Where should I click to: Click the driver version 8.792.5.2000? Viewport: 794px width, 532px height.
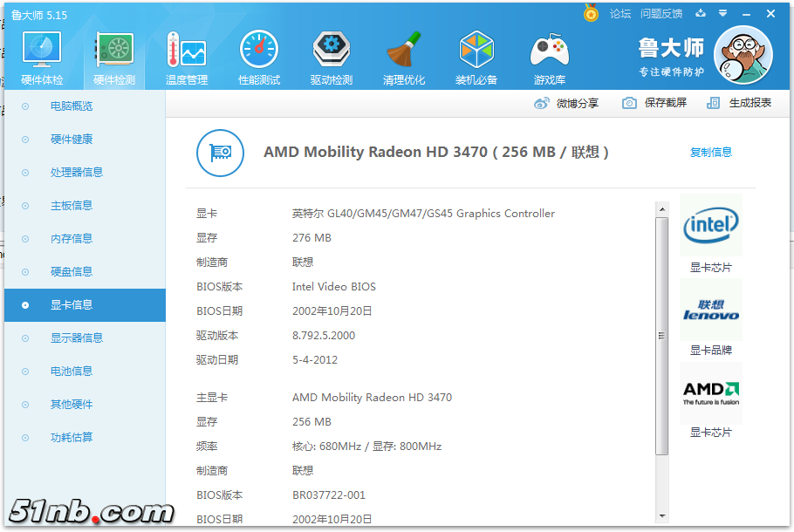(x=324, y=336)
